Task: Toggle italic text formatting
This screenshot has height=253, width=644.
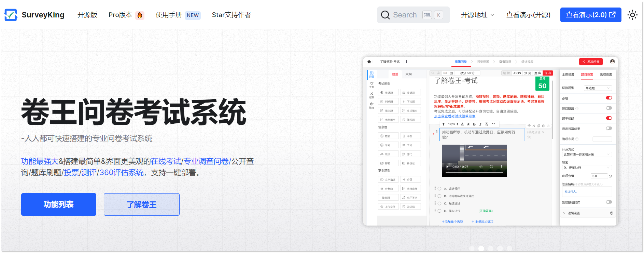Action: (480, 124)
